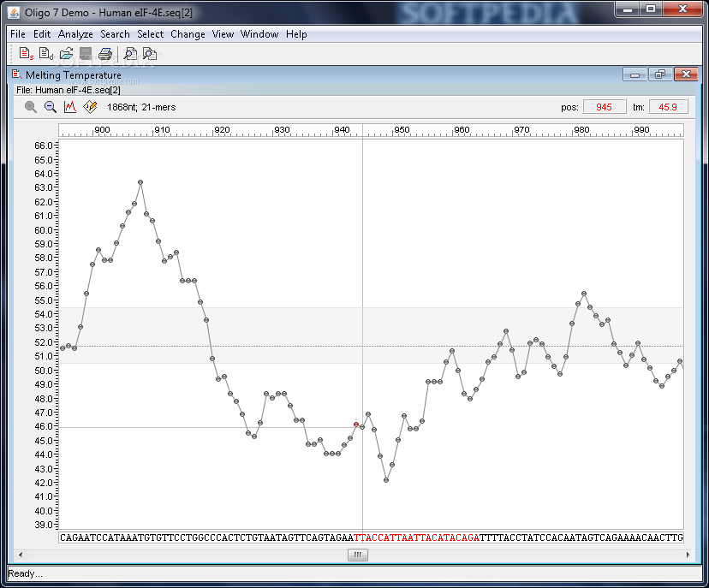
Task: Zoom out with the minus magnifier
Action: (x=51, y=107)
